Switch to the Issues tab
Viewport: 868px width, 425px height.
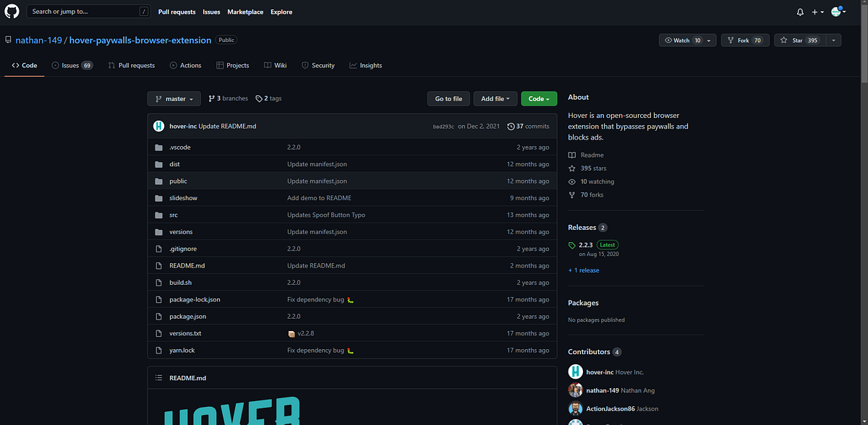72,64
